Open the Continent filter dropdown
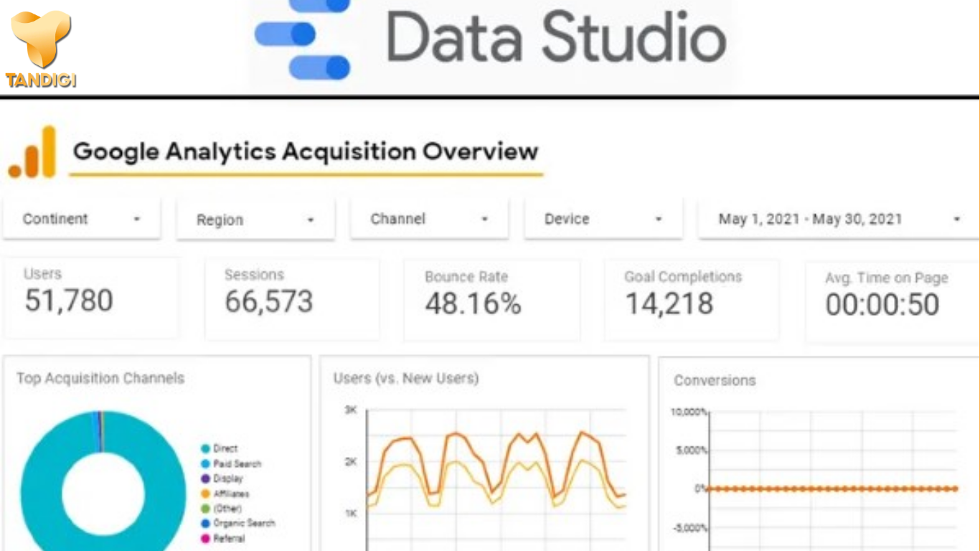Image resolution: width=980 pixels, height=551 pixels. tap(81, 220)
